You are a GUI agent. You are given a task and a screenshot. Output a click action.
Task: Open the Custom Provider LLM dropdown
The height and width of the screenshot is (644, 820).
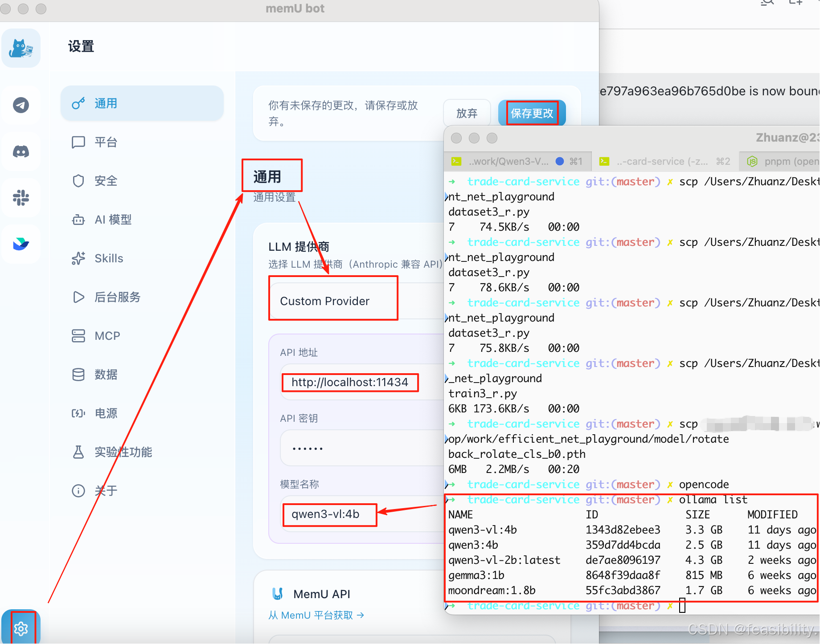tap(357, 301)
